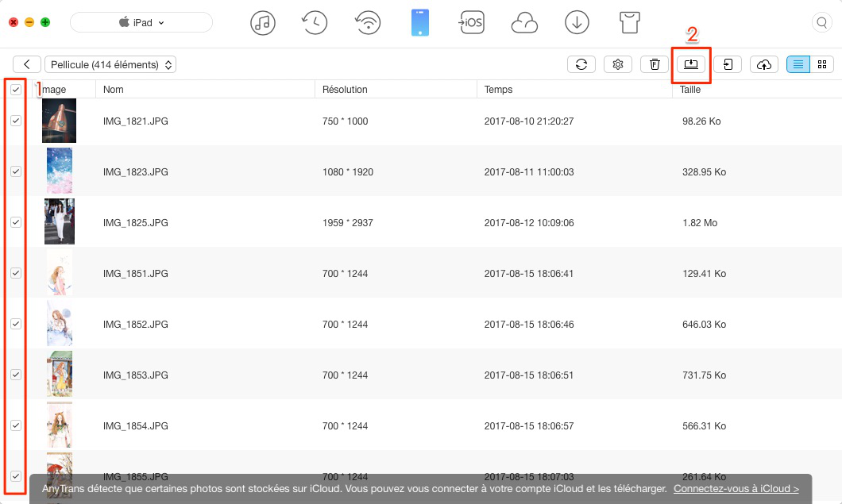The width and height of the screenshot is (842, 504).
Task: Refresh the photo list
Action: coord(581,64)
